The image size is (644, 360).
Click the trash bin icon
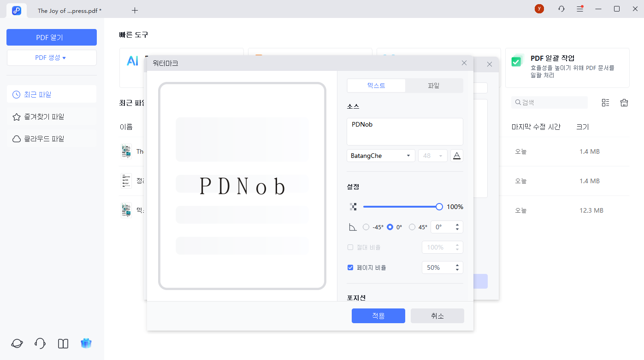[624, 103]
